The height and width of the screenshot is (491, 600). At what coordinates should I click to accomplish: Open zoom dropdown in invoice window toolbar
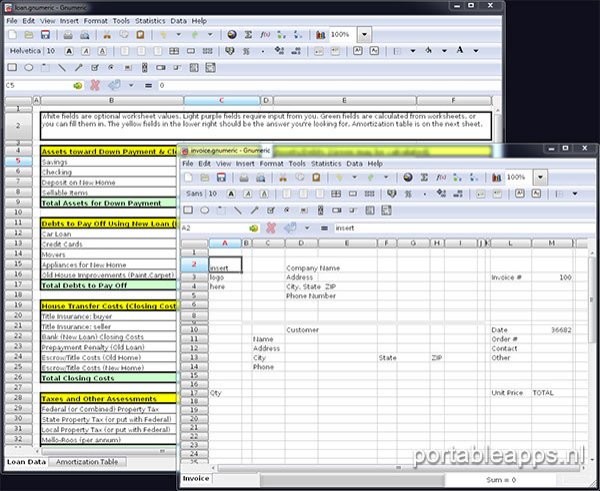click(x=541, y=177)
